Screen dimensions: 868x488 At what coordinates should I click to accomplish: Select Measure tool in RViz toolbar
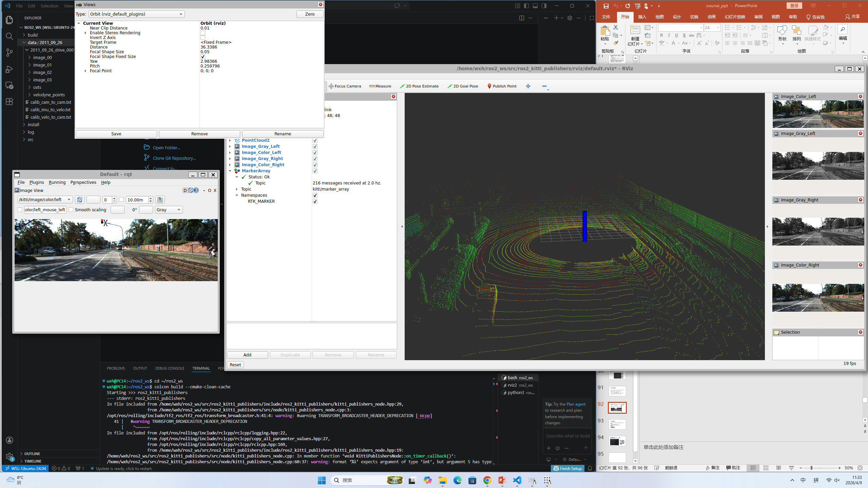[x=380, y=86]
